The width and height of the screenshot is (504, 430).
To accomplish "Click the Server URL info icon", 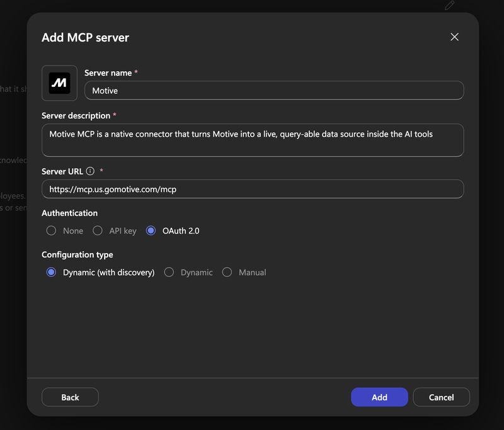I will pyautogui.click(x=90, y=171).
